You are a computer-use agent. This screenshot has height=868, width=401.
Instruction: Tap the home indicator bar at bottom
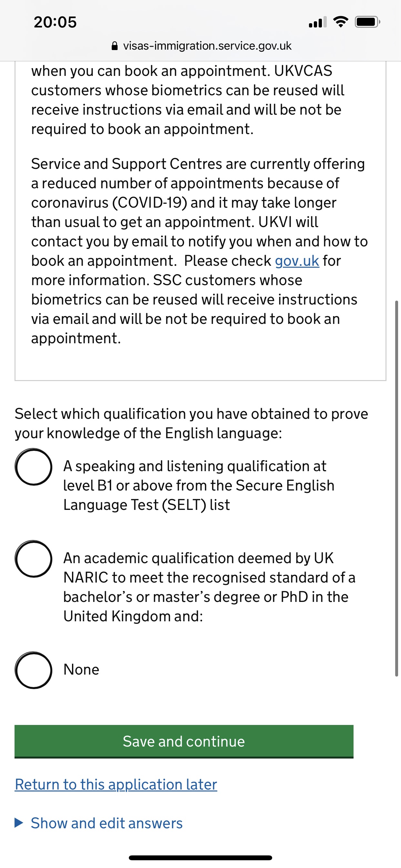tap(200, 858)
